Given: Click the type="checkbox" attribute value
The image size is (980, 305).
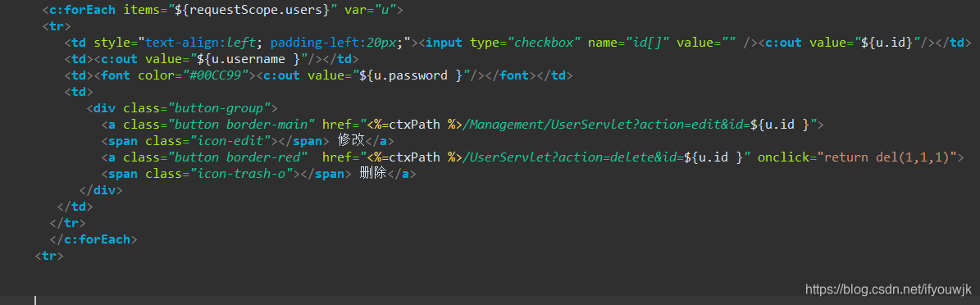Looking at the screenshot, I should (543, 43).
